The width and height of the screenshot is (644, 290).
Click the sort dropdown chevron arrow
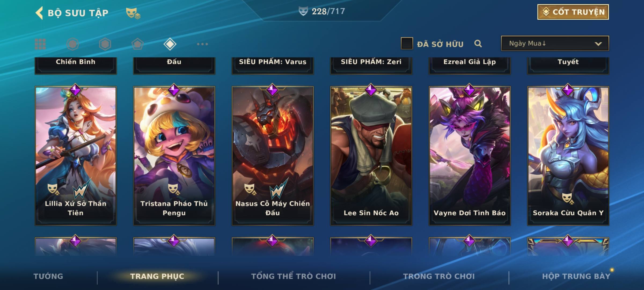tap(598, 44)
